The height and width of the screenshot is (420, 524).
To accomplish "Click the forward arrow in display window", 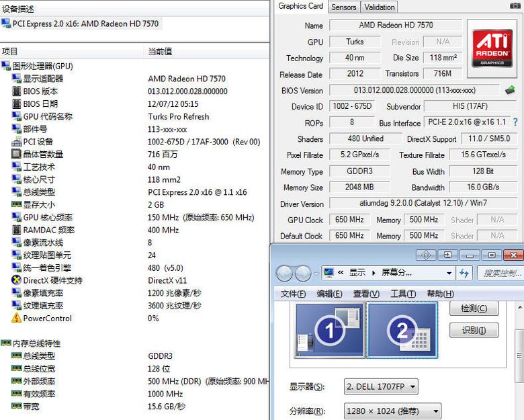I will (303, 274).
